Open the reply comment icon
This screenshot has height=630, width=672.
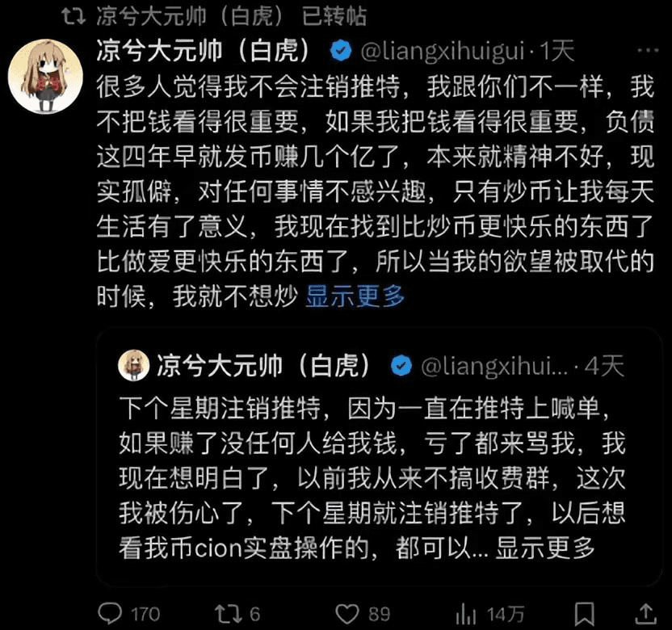tap(110, 613)
